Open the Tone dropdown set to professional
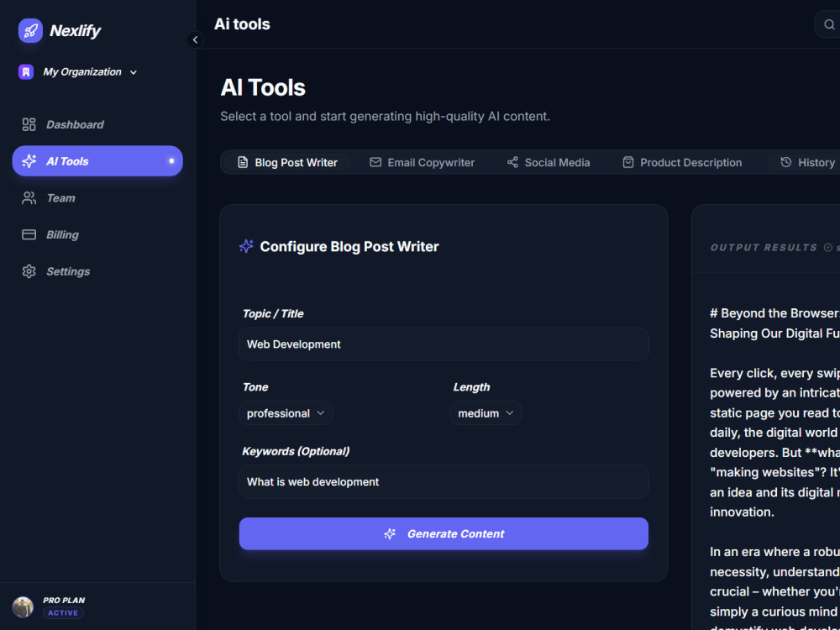This screenshot has width=840, height=630. (x=286, y=413)
